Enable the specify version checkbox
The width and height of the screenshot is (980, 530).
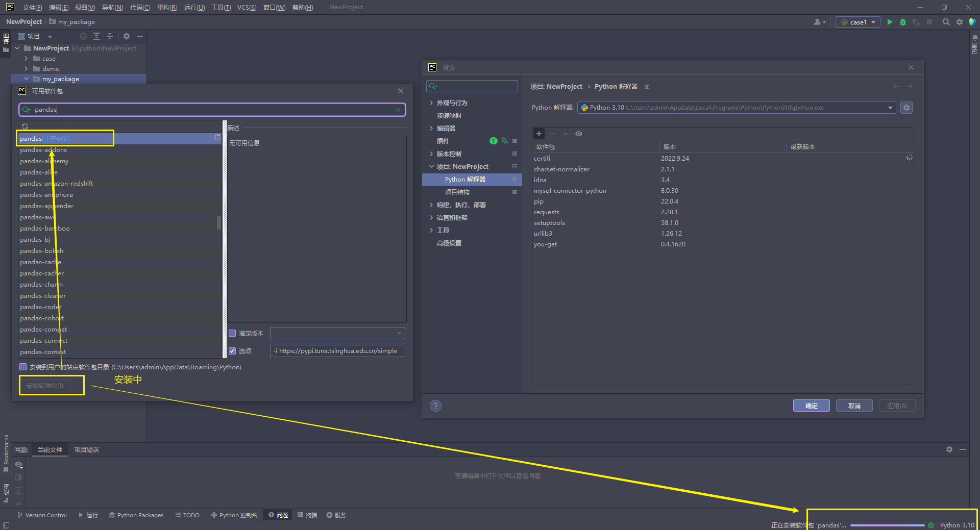(x=232, y=333)
